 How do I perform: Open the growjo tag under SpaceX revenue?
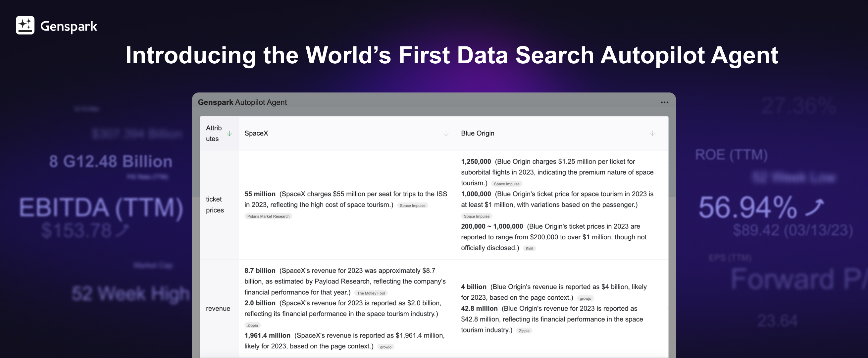pos(385,346)
